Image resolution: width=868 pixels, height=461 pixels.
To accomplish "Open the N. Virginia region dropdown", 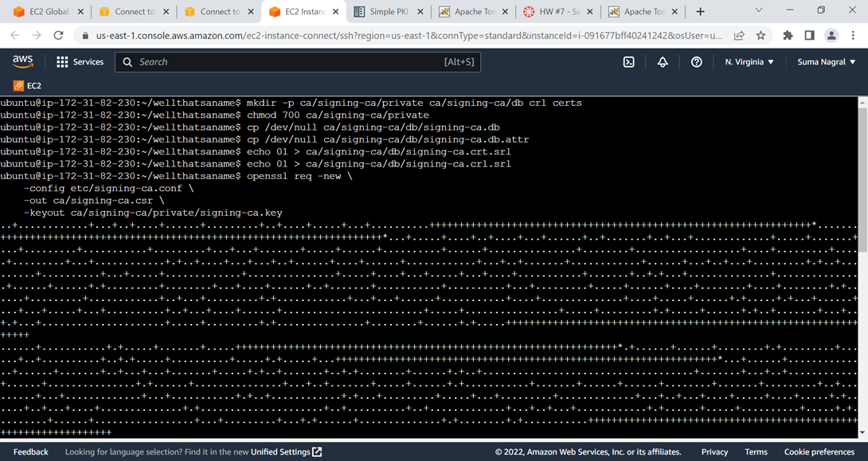I will click(749, 61).
